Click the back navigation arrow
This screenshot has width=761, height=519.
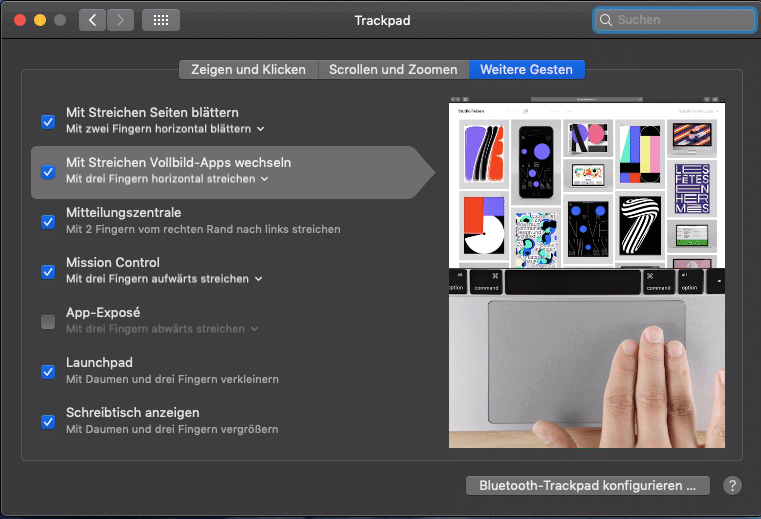tap(92, 20)
